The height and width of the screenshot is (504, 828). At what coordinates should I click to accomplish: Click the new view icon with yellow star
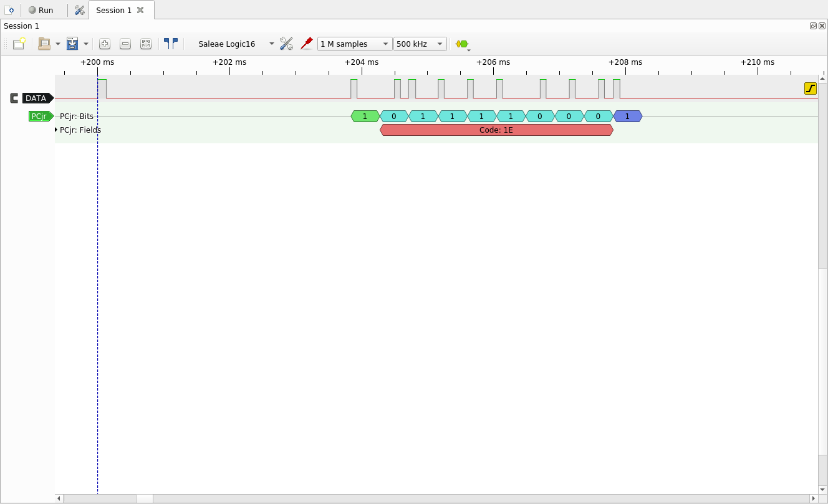19,44
